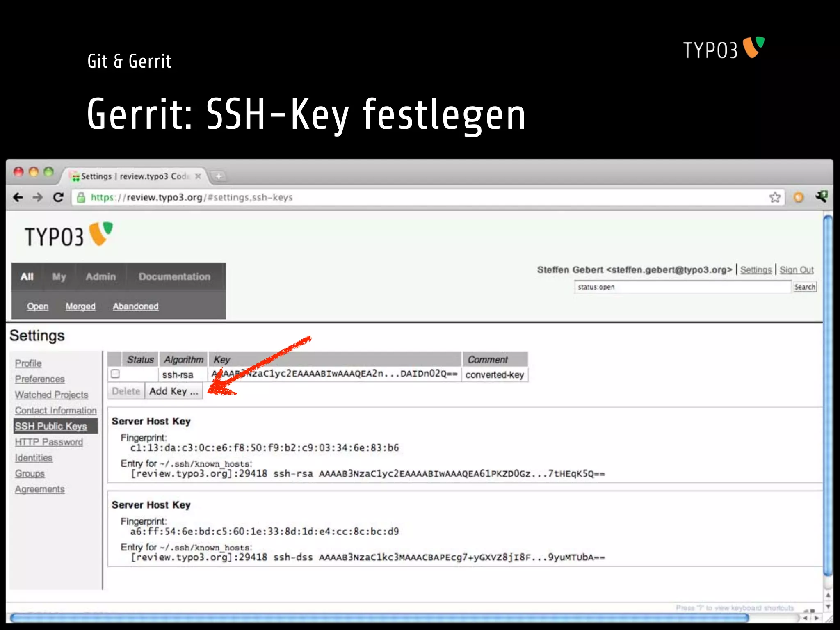Viewport: 840px width, 630px height.
Task: Open a new browser tab
Action: pos(219,176)
